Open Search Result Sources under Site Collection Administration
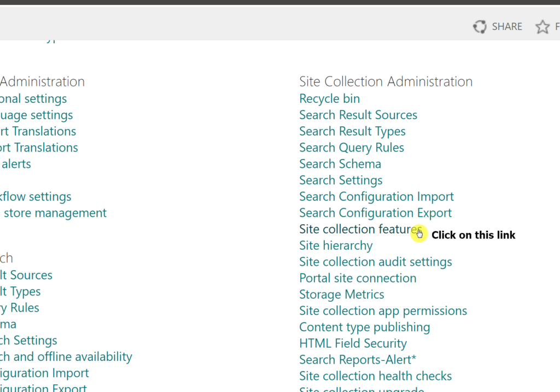560x392 pixels. [x=358, y=115]
